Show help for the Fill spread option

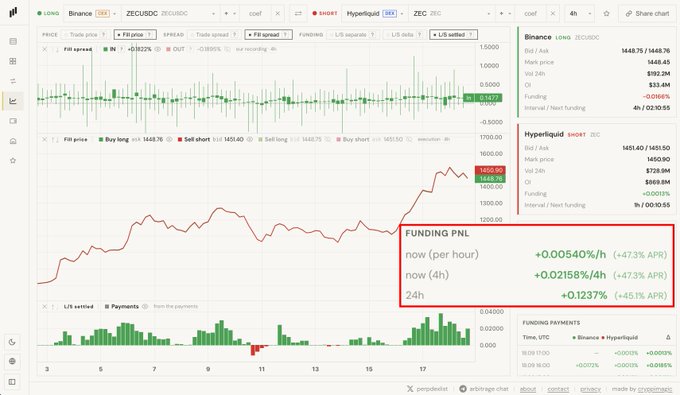(285, 35)
